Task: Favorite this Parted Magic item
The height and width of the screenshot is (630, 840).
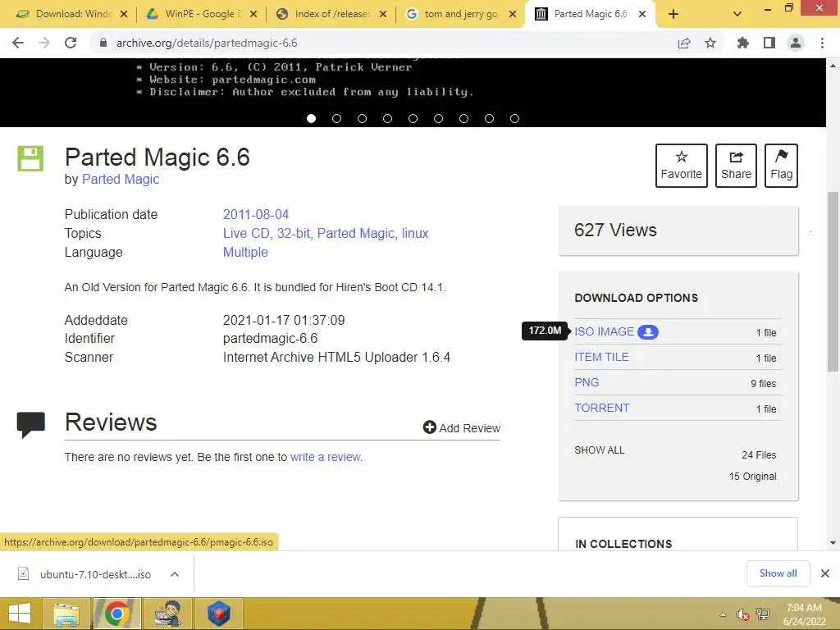Action: (682, 166)
